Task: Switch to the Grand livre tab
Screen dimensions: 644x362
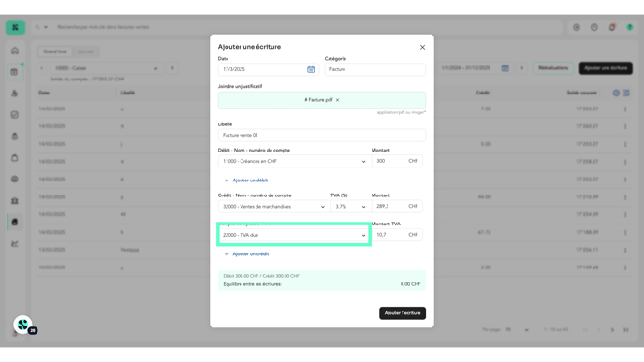Action: (55, 51)
